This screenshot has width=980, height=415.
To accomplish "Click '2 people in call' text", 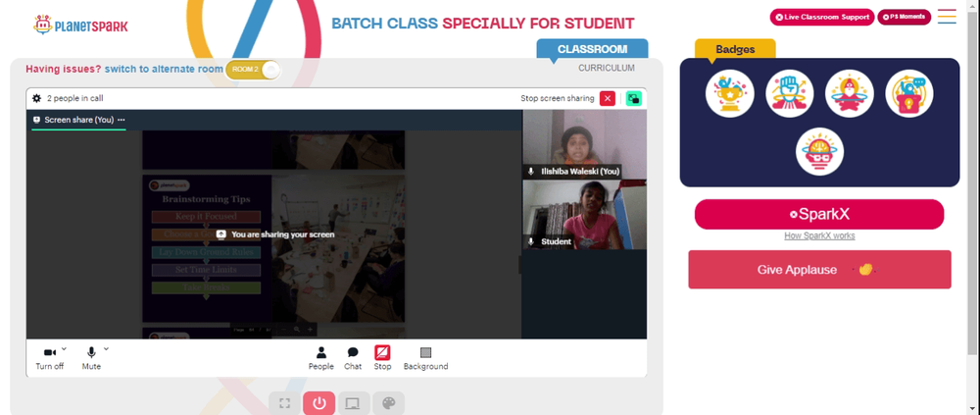I will coord(75,98).
